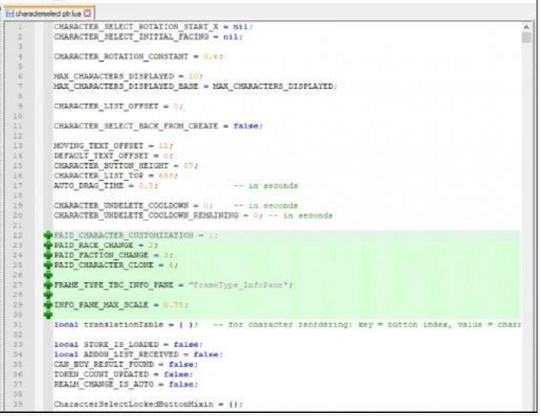Image resolution: width=540 pixels, height=416 pixels.
Task: Click CHARACTER_LIST_TOP variable name
Action: pyautogui.click(x=98, y=176)
